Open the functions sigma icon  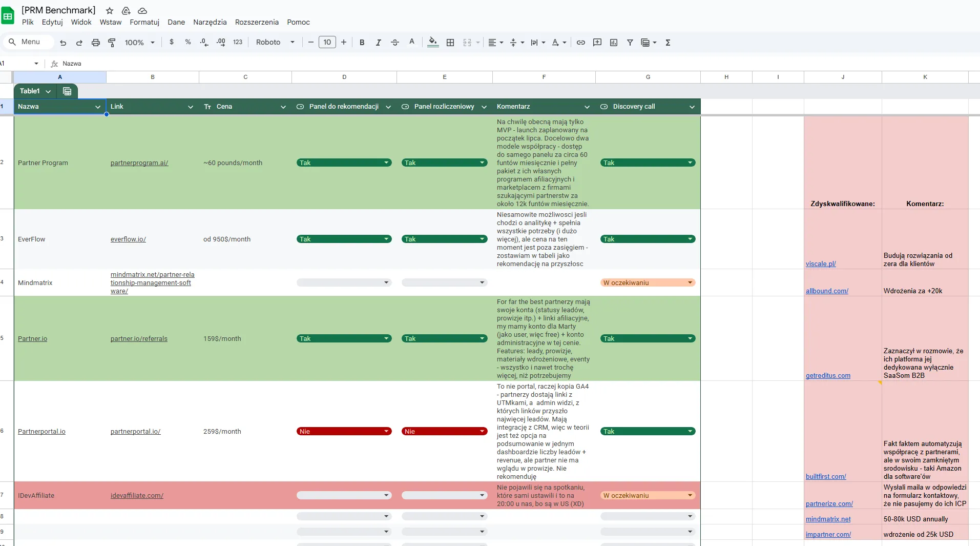click(668, 43)
